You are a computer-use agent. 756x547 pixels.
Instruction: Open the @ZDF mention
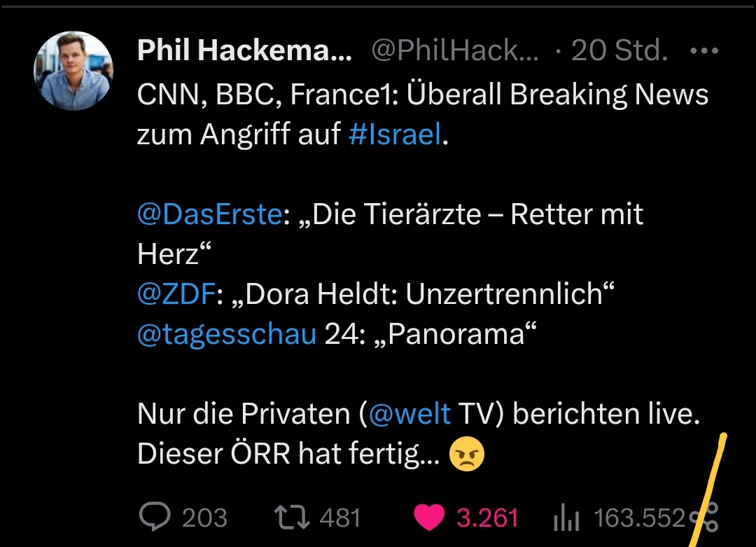coord(175,294)
